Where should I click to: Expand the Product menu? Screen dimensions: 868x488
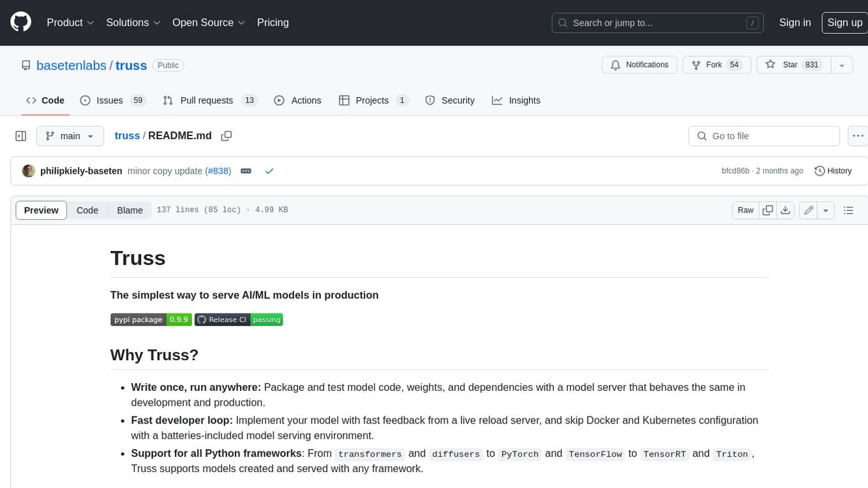coord(70,22)
